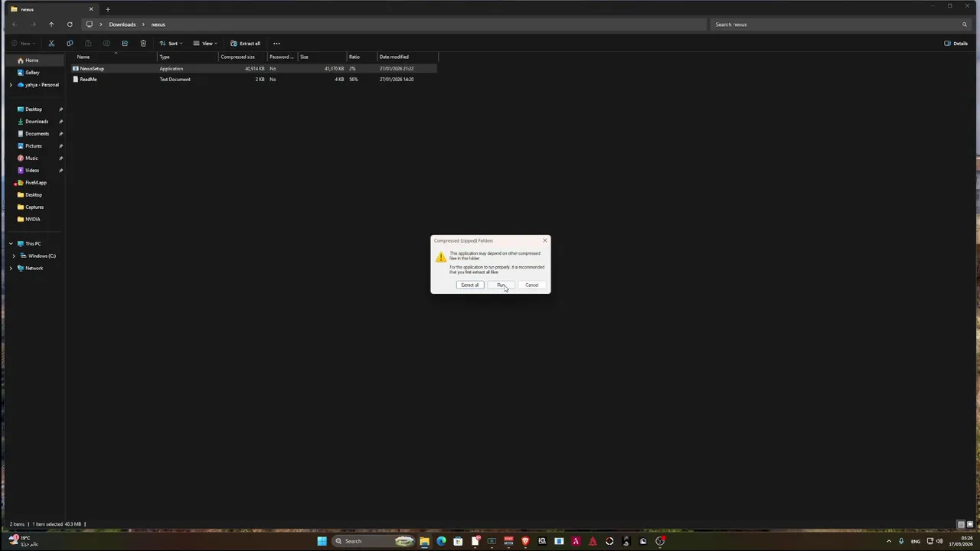980x551 pixels.
Task: Click Cancel in the dialog
Action: point(532,285)
